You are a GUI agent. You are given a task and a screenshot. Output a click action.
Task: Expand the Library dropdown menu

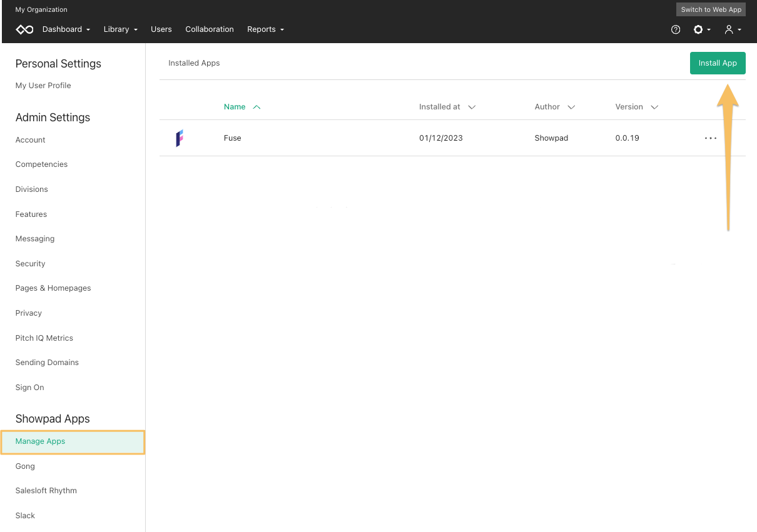pyautogui.click(x=121, y=29)
